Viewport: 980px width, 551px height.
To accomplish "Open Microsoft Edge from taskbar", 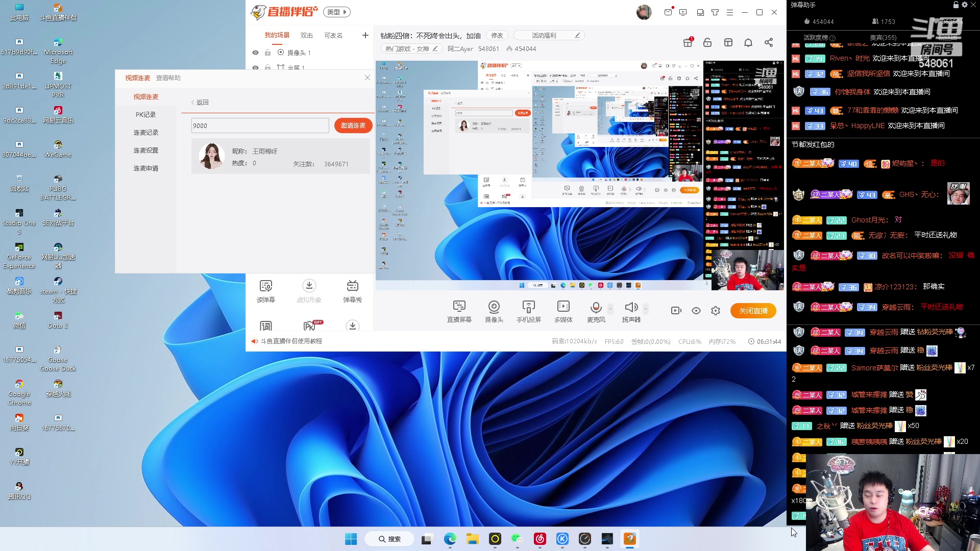I will (450, 539).
